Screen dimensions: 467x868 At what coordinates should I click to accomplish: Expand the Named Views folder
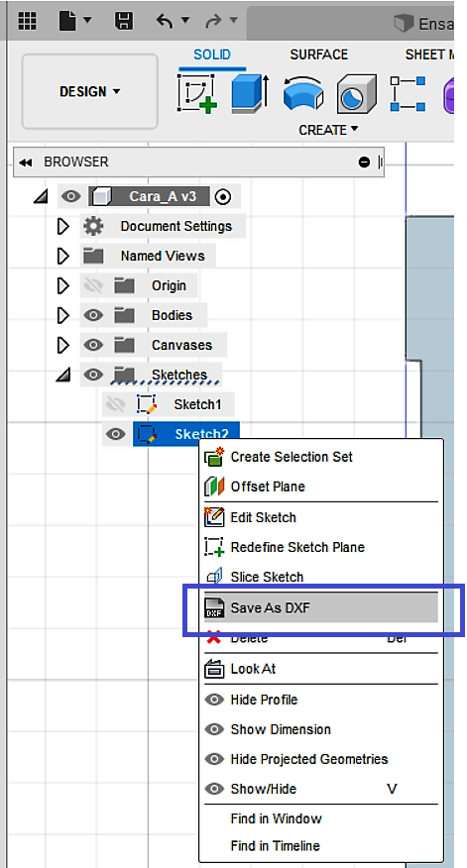(63, 256)
